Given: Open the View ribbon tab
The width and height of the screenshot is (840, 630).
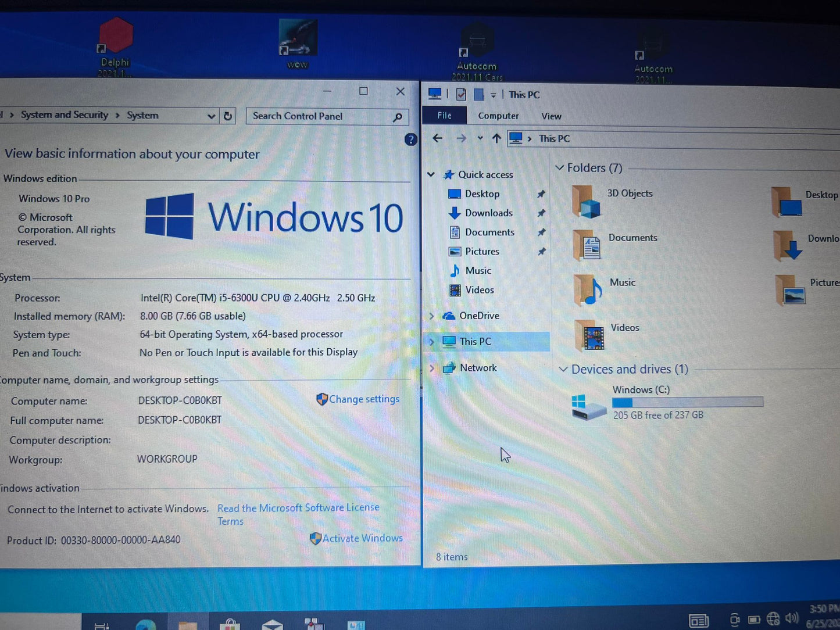Looking at the screenshot, I should [x=551, y=116].
